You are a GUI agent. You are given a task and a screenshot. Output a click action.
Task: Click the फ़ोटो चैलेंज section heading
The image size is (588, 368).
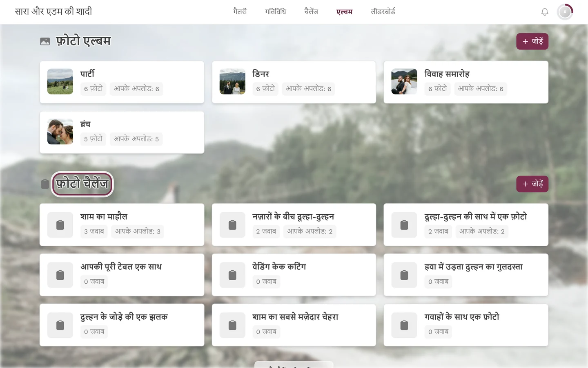click(82, 184)
